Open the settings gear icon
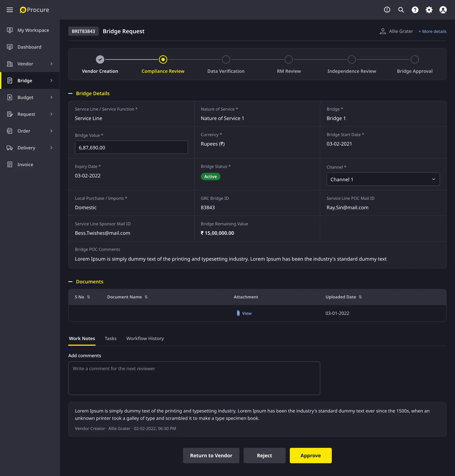This screenshot has width=455, height=476. click(x=429, y=10)
